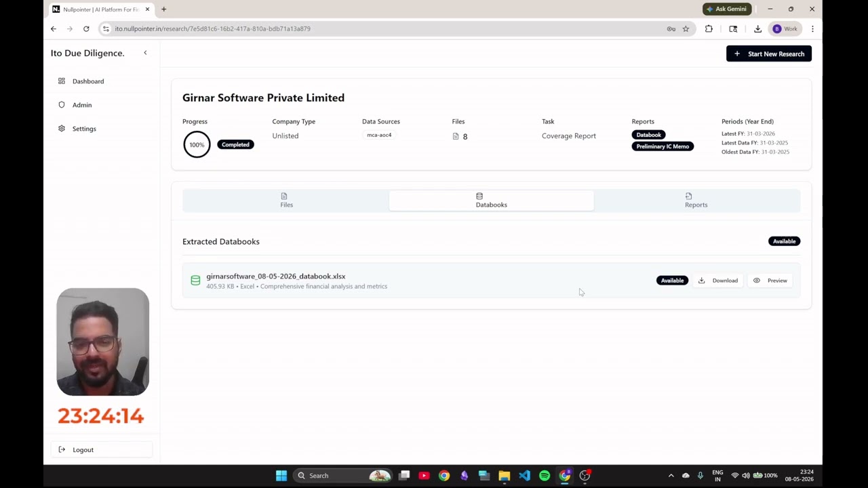Open YouTube from the taskbar
Screen dimensions: 868x488
coord(424,476)
